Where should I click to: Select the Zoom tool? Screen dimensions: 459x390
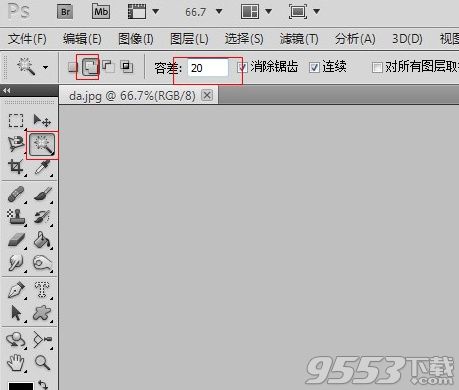(x=42, y=363)
